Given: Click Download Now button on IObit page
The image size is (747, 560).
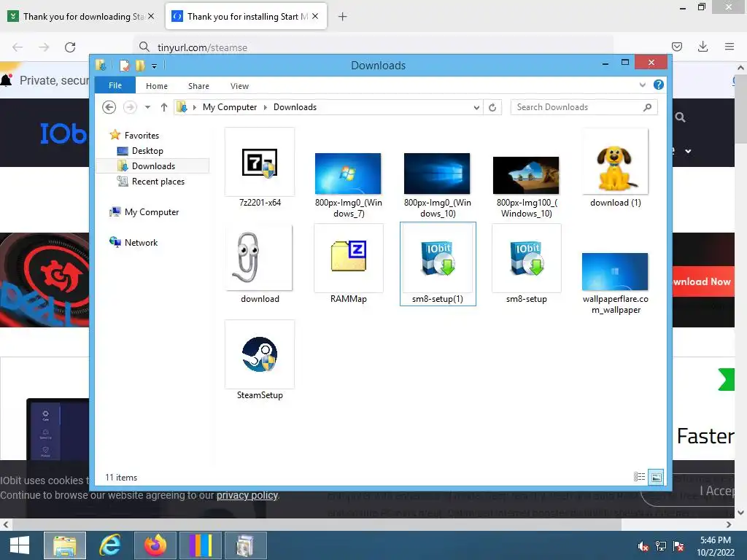Looking at the screenshot, I should point(703,281).
